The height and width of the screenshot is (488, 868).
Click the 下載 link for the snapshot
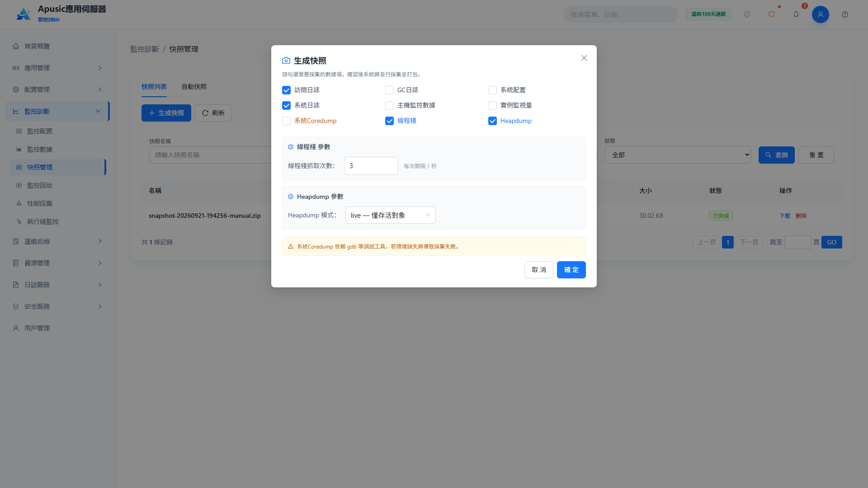click(785, 216)
